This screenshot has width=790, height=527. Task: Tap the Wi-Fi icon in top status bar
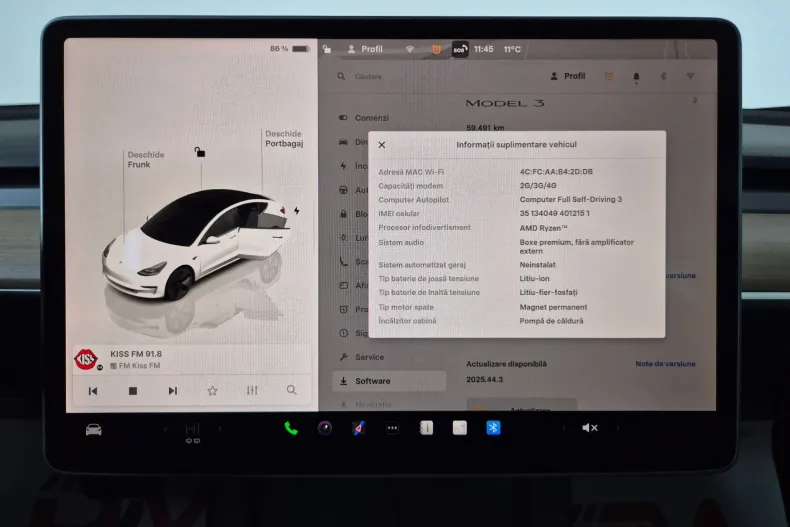pyautogui.click(x=410, y=49)
